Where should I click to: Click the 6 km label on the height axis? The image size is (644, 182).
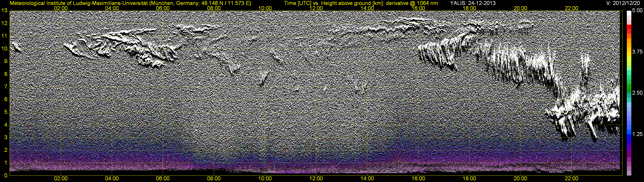tap(6, 100)
